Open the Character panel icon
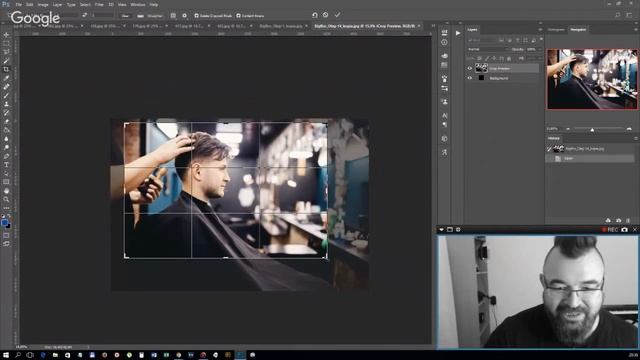This screenshot has height=360, width=640. (x=444, y=116)
